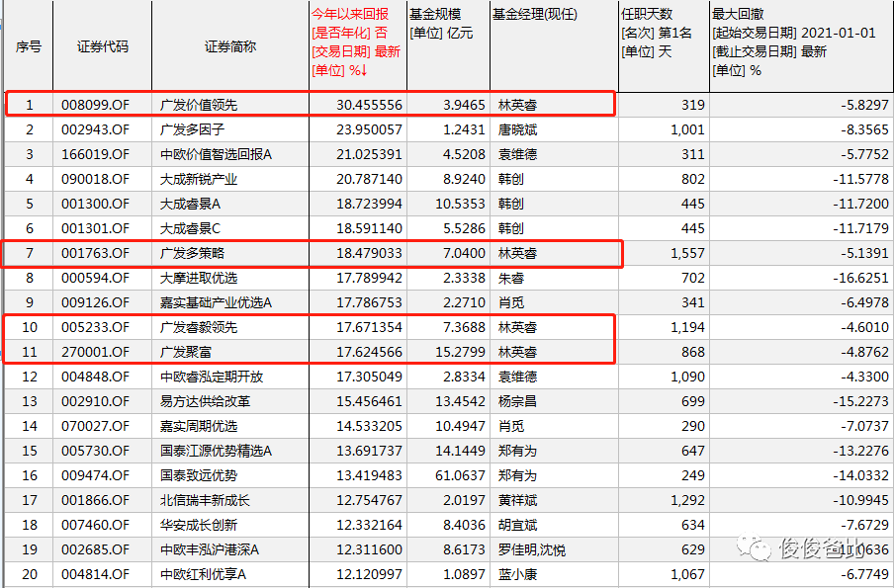
Task: Select drawdown value -7.0737
Action: click(x=864, y=426)
